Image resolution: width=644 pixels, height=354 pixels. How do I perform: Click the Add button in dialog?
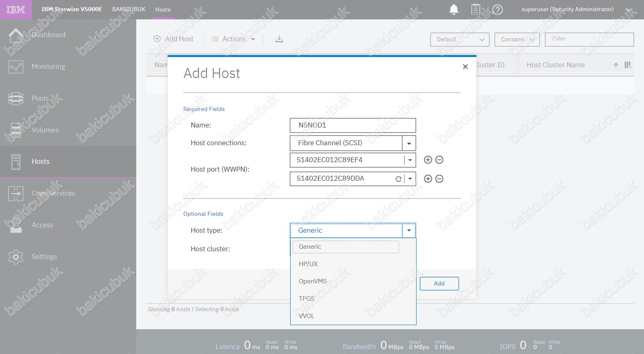coord(439,283)
